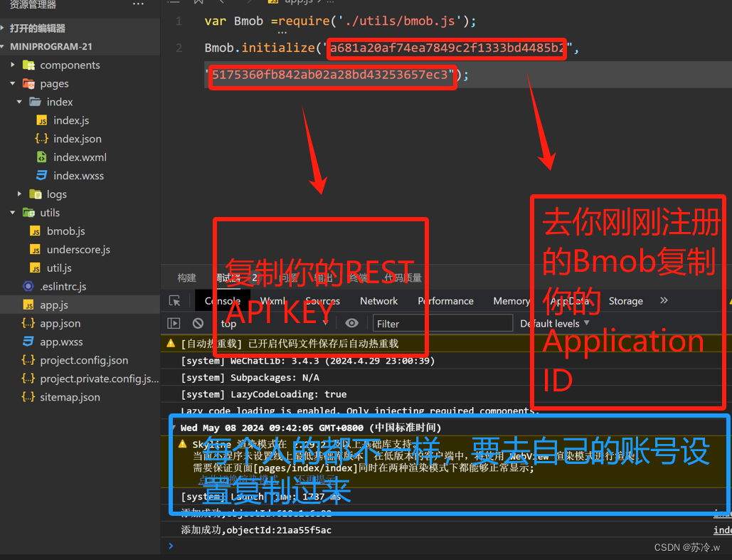The width and height of the screenshot is (732, 560).
Task: Click the logs folder icon
Action: [x=35, y=194]
